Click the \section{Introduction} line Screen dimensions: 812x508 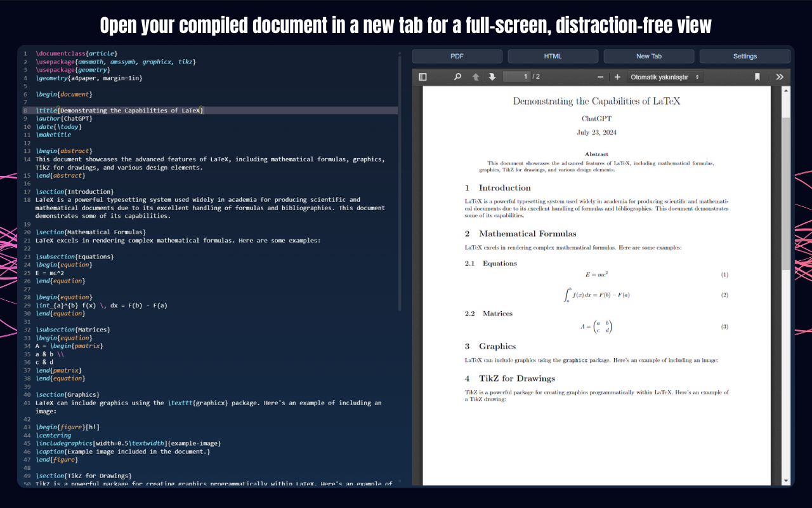coord(75,192)
